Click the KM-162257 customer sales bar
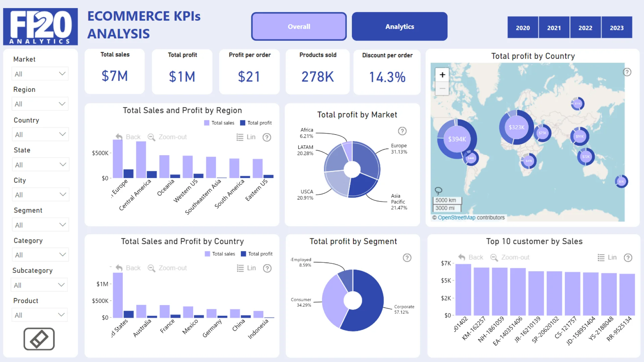 point(481,292)
